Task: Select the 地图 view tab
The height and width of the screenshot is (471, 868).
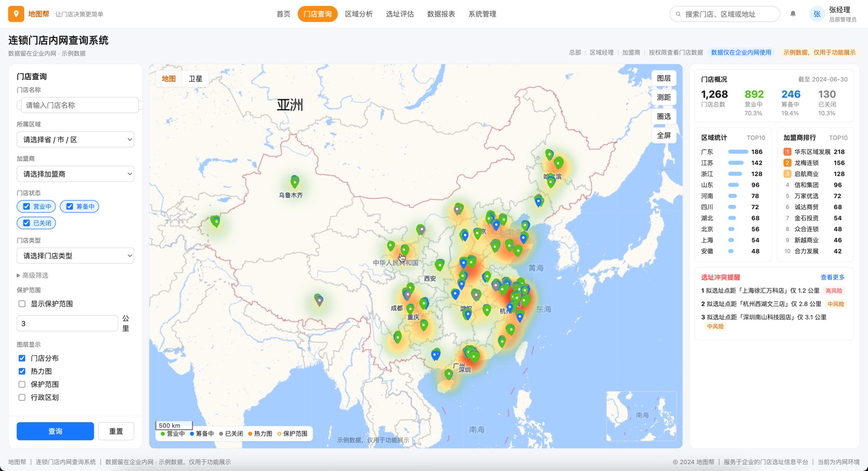Action: click(x=169, y=79)
